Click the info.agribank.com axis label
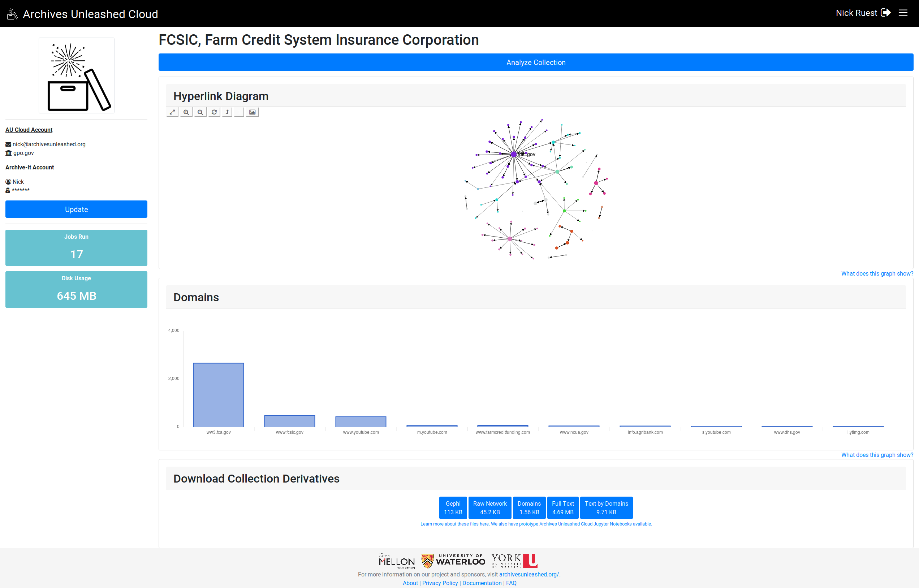 coord(645,432)
